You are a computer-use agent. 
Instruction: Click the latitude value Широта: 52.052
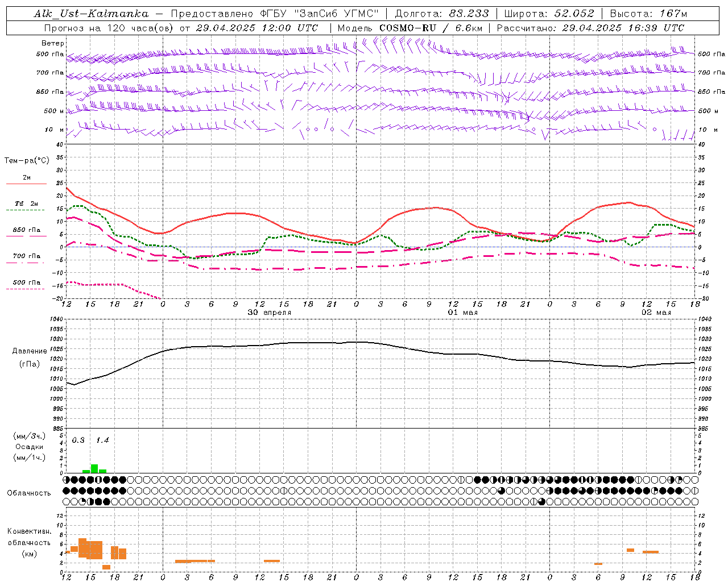click(x=549, y=14)
